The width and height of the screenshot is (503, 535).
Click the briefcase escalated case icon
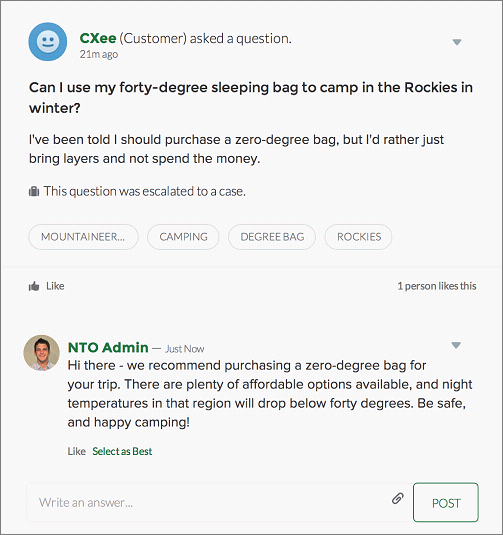tap(34, 191)
